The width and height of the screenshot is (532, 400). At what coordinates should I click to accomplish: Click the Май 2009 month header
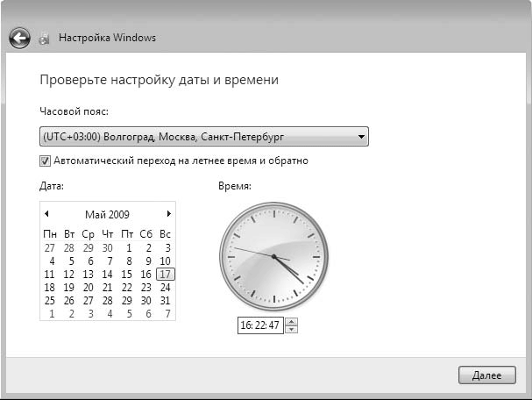pos(107,214)
